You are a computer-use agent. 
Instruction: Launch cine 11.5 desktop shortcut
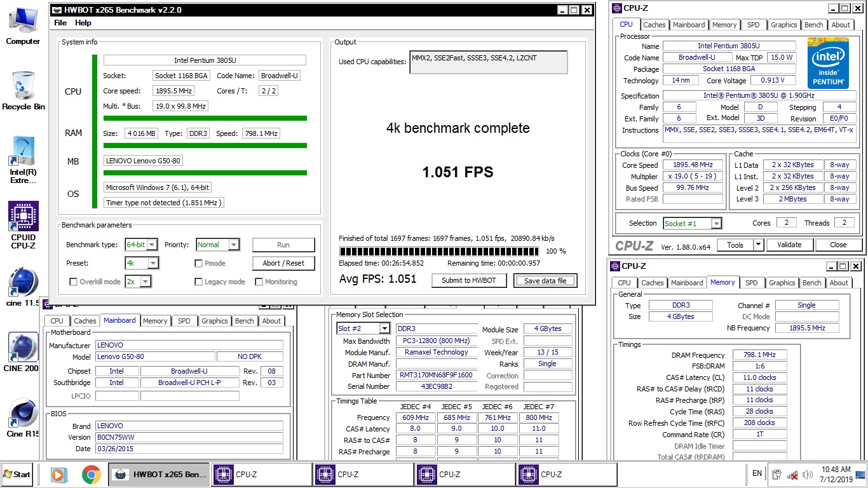coord(23,287)
